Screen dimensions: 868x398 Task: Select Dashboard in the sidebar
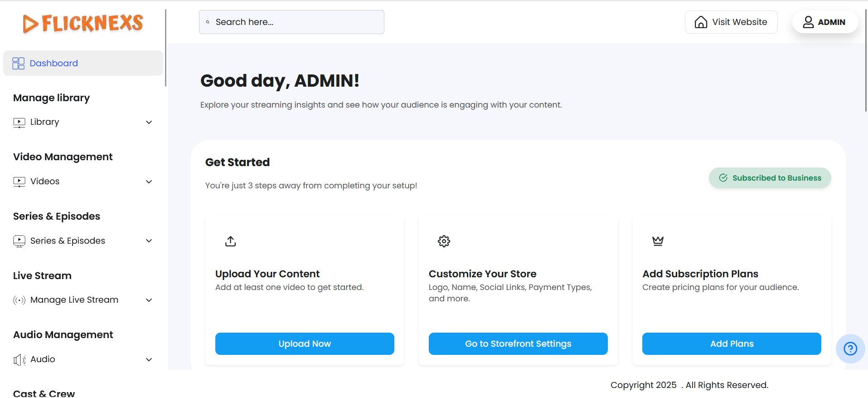pyautogui.click(x=53, y=64)
